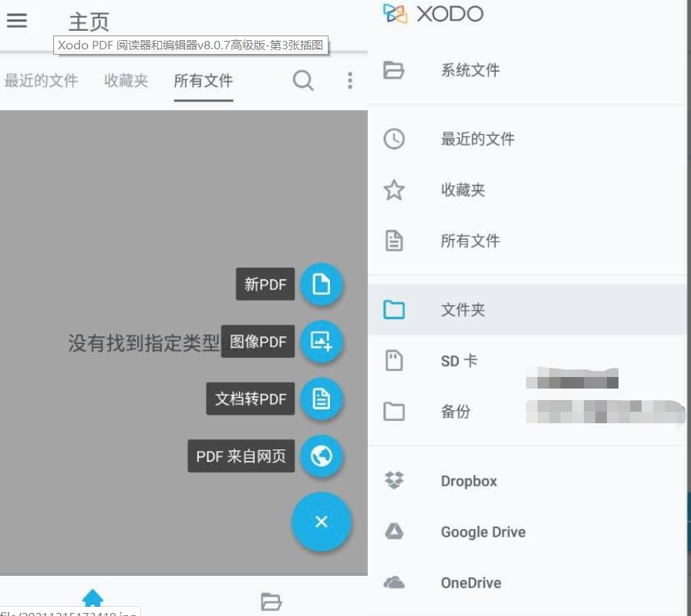
Task: Open the Dropbox cloud storage icon
Action: (x=395, y=481)
